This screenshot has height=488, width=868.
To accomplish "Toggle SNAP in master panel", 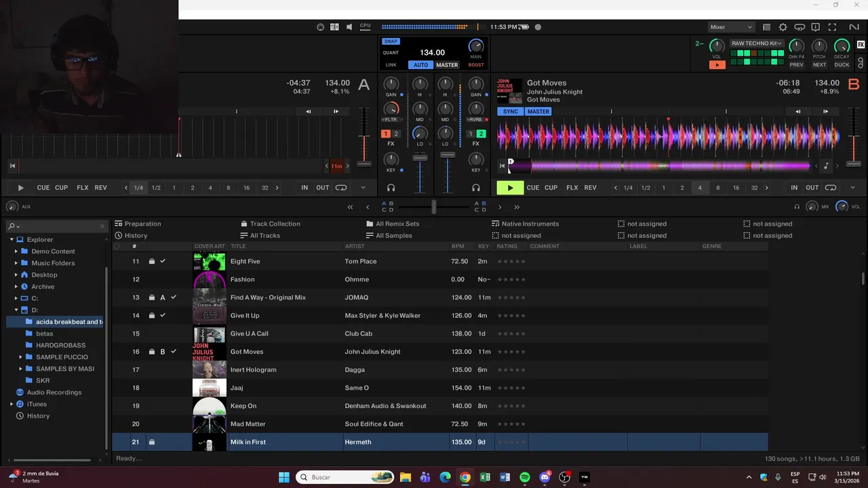I will click(391, 41).
